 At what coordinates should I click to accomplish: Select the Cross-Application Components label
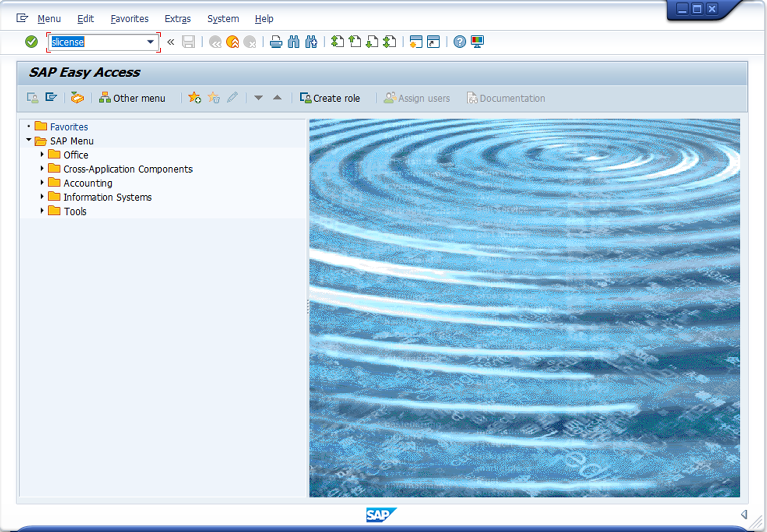pyautogui.click(x=128, y=169)
